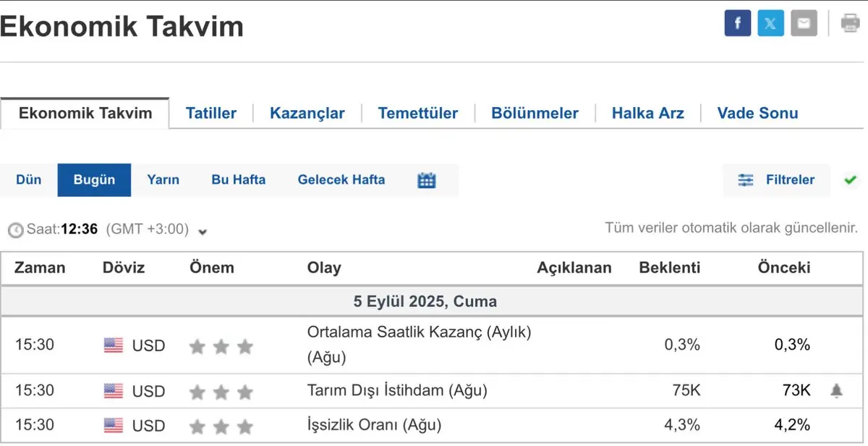Screen dimensions: 868x446
Task: Open the Kazançlar tab
Action: (x=307, y=114)
